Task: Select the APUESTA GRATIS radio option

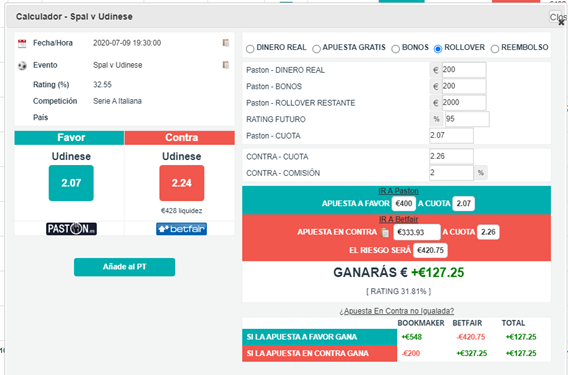Action: tap(316, 49)
